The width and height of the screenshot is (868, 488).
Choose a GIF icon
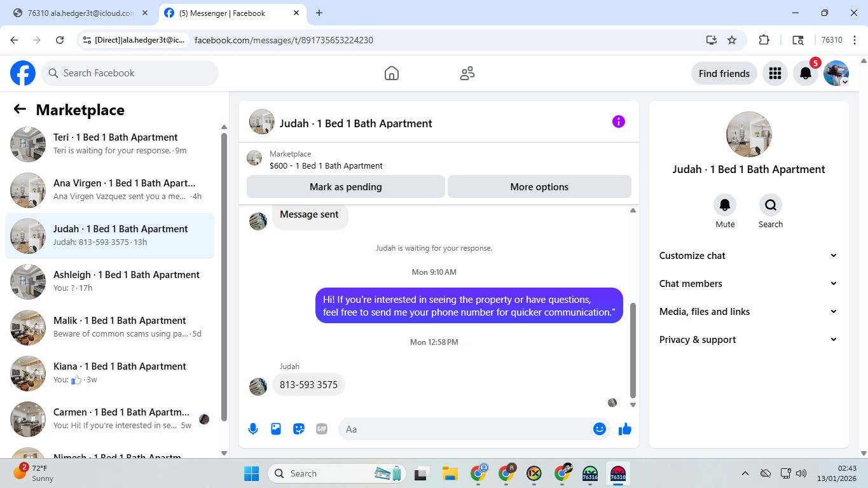point(322,429)
